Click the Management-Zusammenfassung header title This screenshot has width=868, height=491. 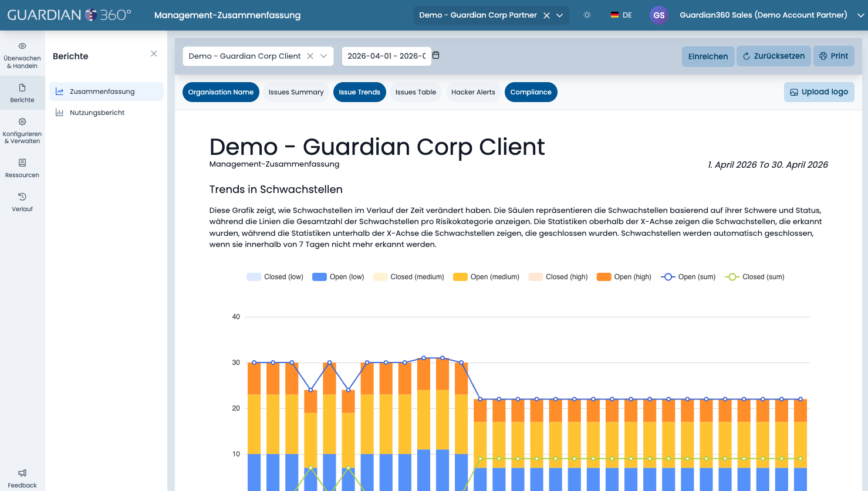[227, 15]
